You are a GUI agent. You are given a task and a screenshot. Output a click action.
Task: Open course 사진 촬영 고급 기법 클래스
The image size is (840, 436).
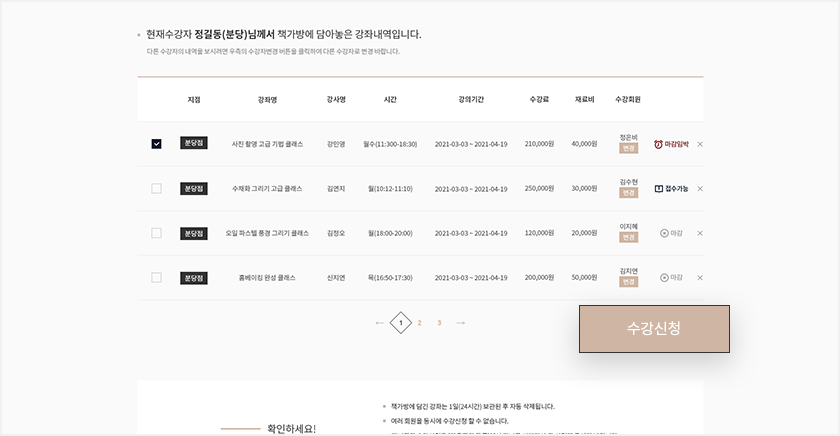point(267,144)
